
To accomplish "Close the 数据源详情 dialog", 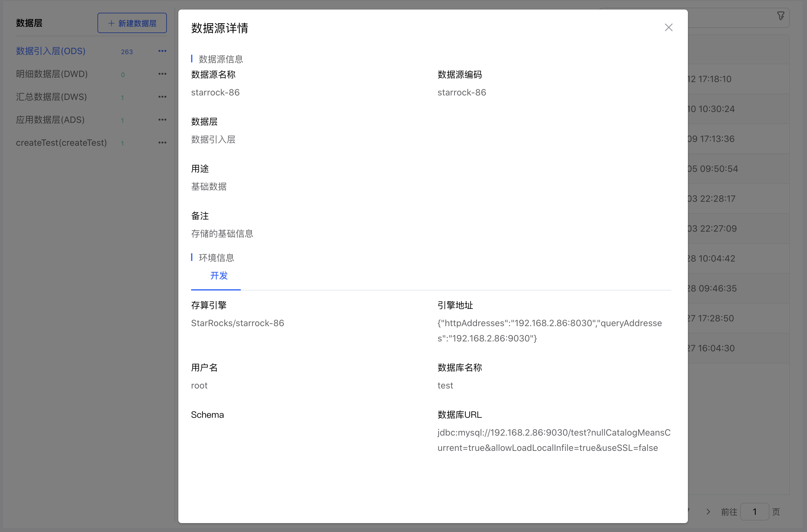I will point(668,27).
